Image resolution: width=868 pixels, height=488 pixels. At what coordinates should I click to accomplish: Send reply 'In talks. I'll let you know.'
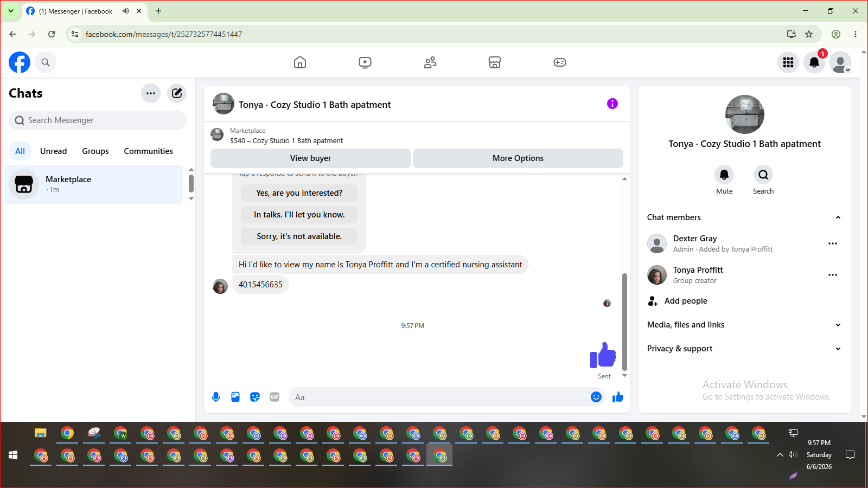(x=299, y=215)
